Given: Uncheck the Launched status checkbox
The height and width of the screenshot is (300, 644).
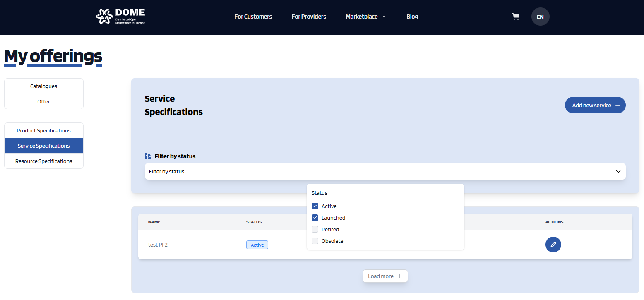Looking at the screenshot, I should point(315,218).
